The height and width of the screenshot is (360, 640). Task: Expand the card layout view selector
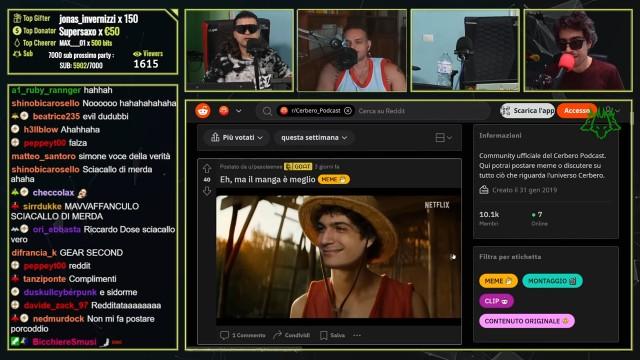[x=443, y=138]
